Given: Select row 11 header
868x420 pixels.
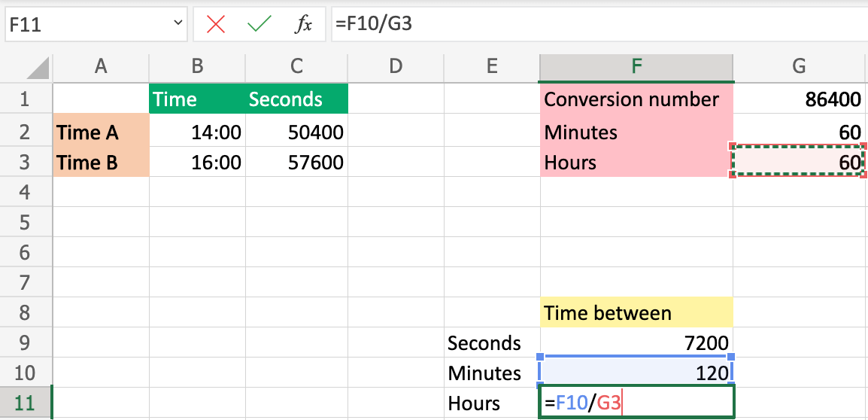Looking at the screenshot, I should tap(26, 403).
